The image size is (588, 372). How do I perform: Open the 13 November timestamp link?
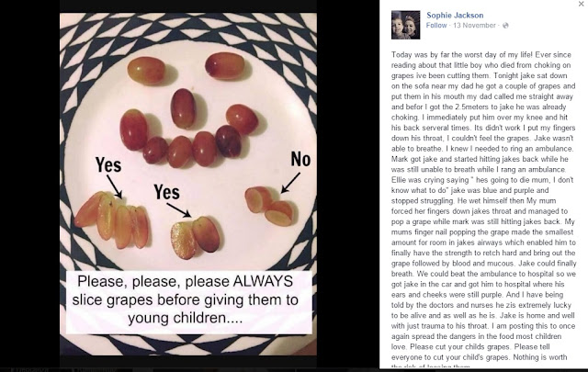474,26
